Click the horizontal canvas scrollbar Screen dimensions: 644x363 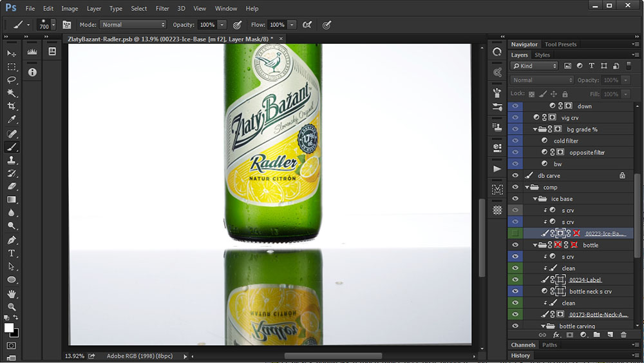pyautogui.click(x=333, y=356)
